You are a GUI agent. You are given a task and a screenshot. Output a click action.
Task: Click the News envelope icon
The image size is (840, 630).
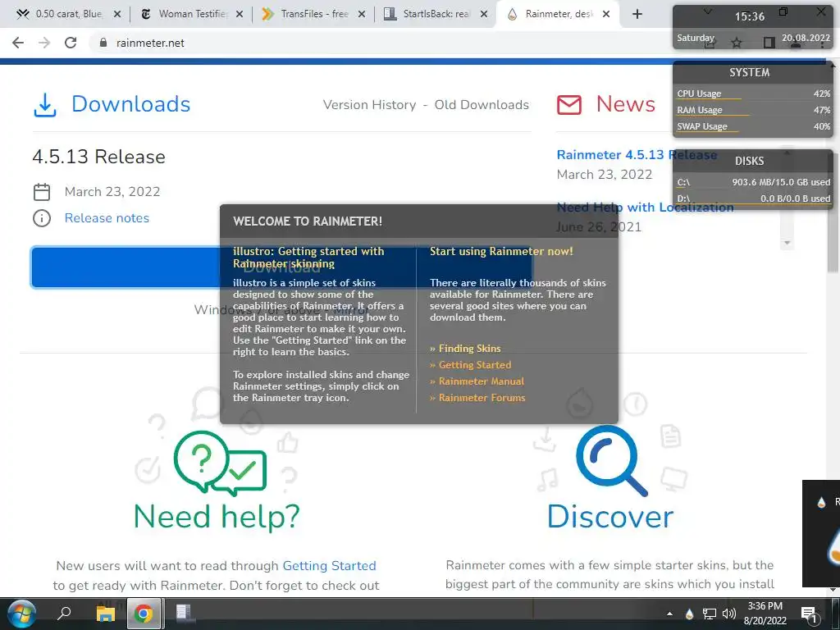pos(569,104)
